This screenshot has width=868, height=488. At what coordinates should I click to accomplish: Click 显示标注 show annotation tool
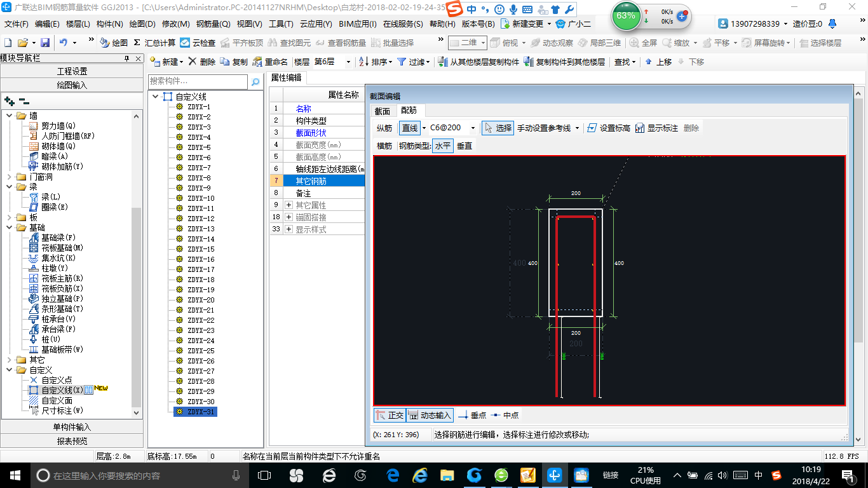[x=656, y=128]
